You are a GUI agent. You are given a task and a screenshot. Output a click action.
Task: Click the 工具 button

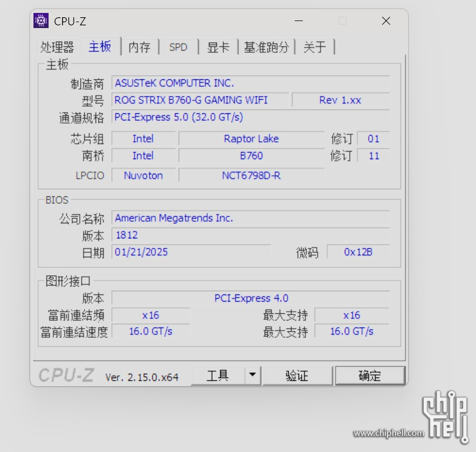217,375
